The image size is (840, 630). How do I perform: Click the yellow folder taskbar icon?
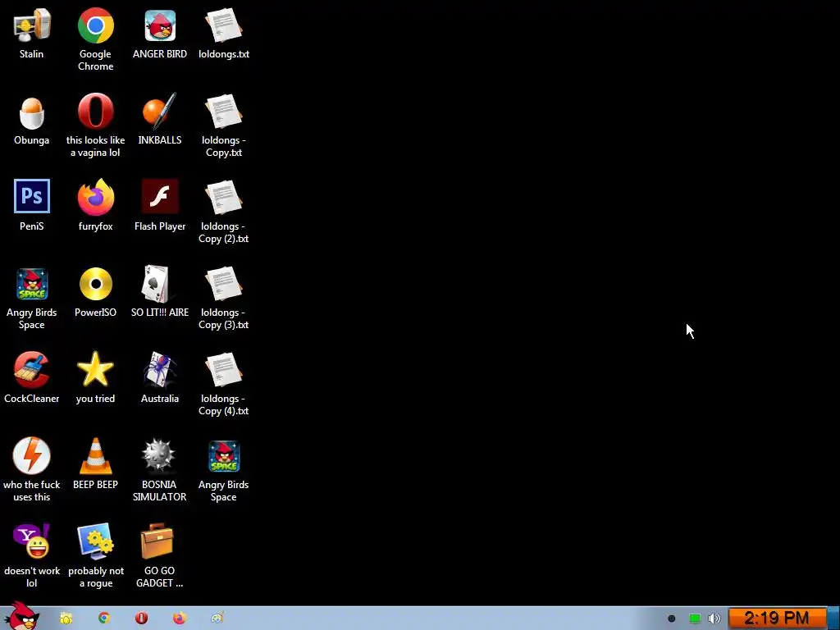(x=66, y=619)
